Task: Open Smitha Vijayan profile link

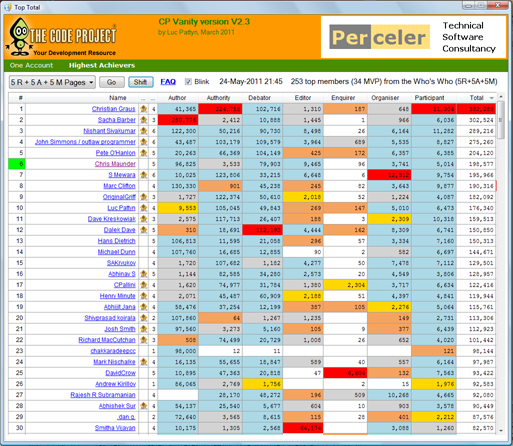Action: pyautogui.click(x=115, y=428)
